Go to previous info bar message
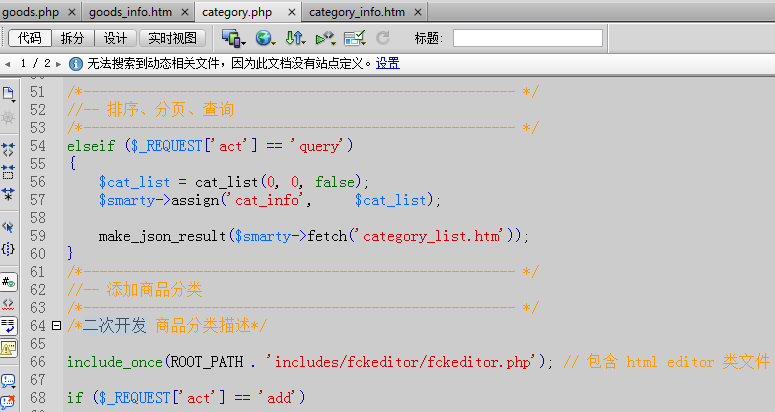Screen dimensions: 775x412 7,64
